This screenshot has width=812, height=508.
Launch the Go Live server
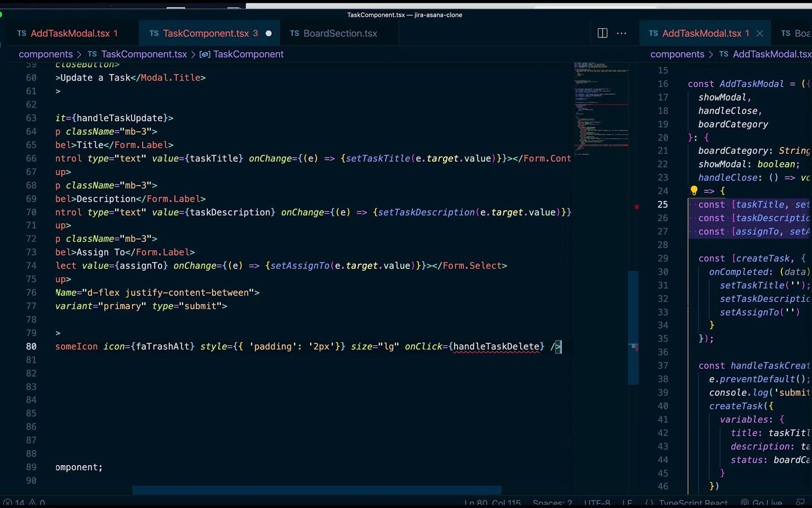coord(766,502)
